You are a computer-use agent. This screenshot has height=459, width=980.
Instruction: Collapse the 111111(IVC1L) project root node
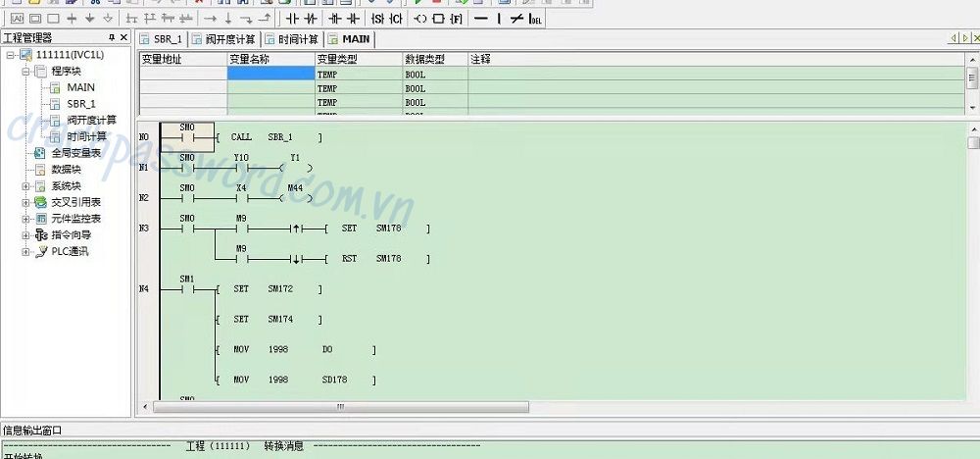11,55
